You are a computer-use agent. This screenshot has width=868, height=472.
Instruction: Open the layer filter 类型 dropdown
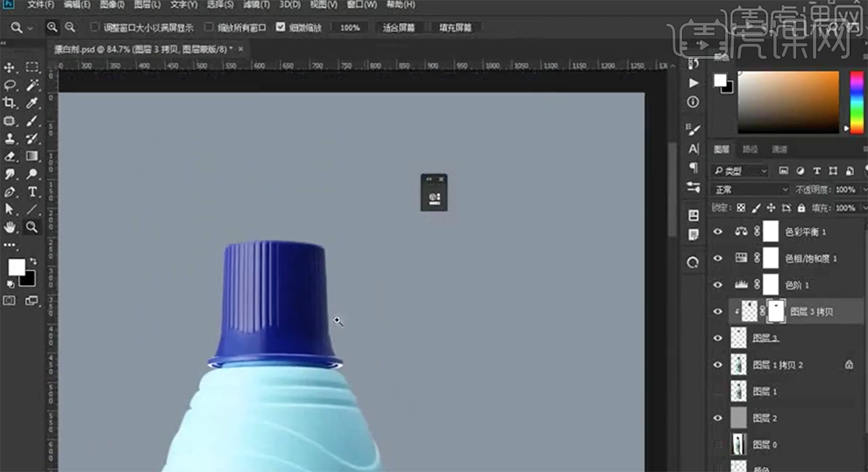tap(741, 170)
